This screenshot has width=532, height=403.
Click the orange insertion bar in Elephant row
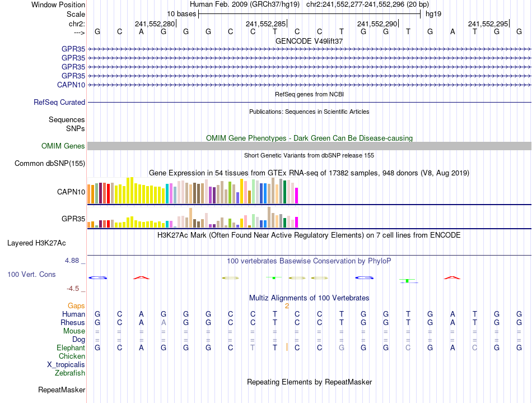point(287,347)
